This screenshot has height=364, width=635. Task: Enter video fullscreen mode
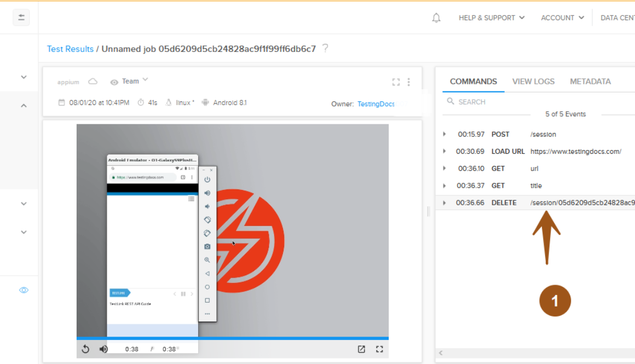[379, 349]
